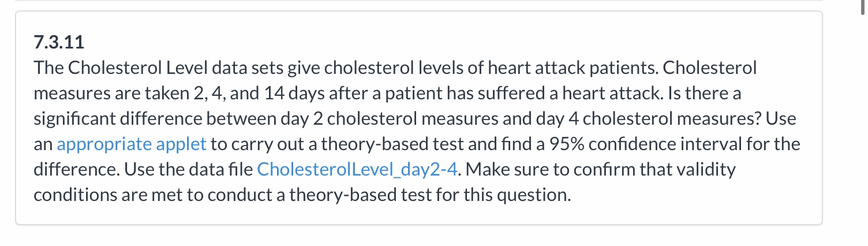Click the 7.3.11 exercise number heading
This screenshot has height=246, width=868.
(59, 43)
